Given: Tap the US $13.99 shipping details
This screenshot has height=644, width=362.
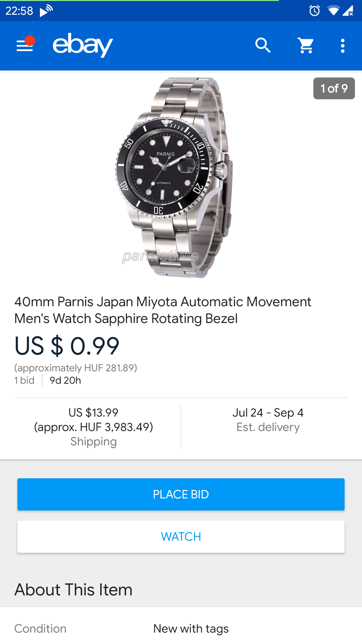Looking at the screenshot, I should 94,427.
